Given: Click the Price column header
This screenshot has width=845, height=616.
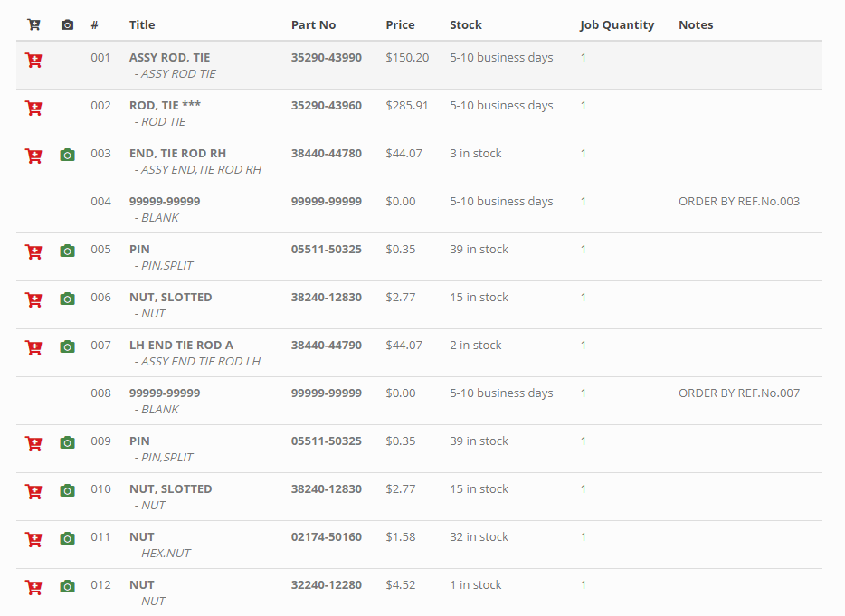Looking at the screenshot, I should pos(400,25).
